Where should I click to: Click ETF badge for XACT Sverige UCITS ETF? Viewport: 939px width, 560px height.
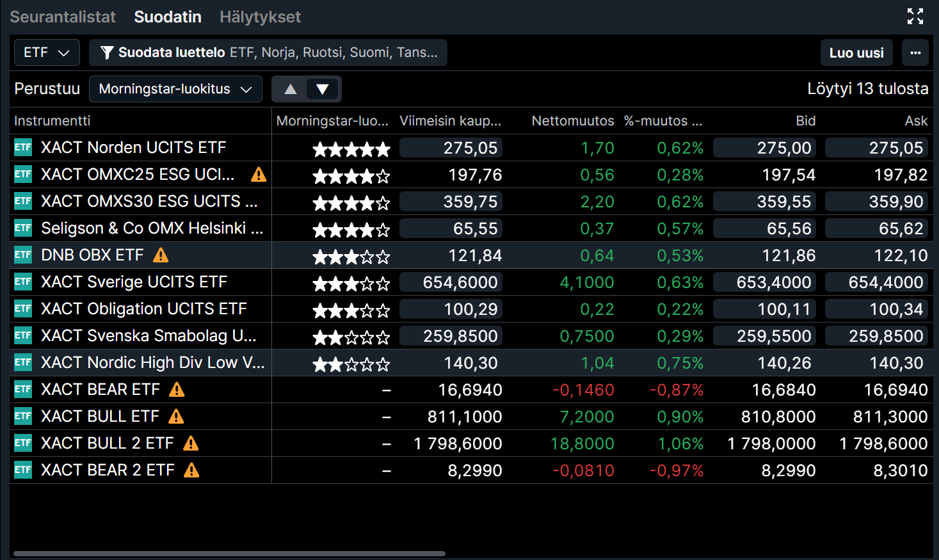pyautogui.click(x=23, y=282)
